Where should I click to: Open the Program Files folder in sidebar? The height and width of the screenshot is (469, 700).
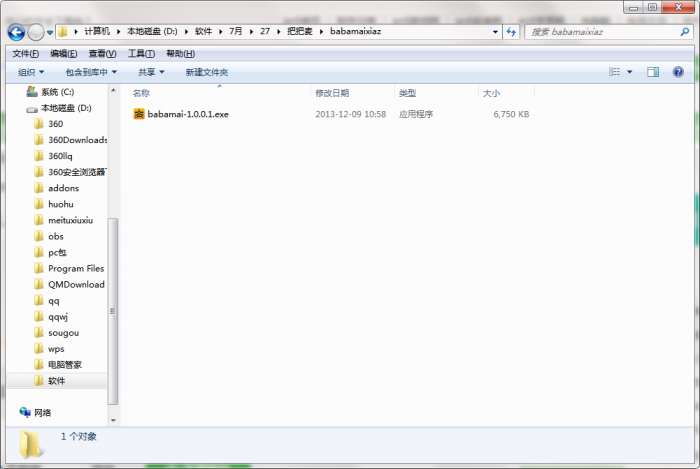pos(69,269)
